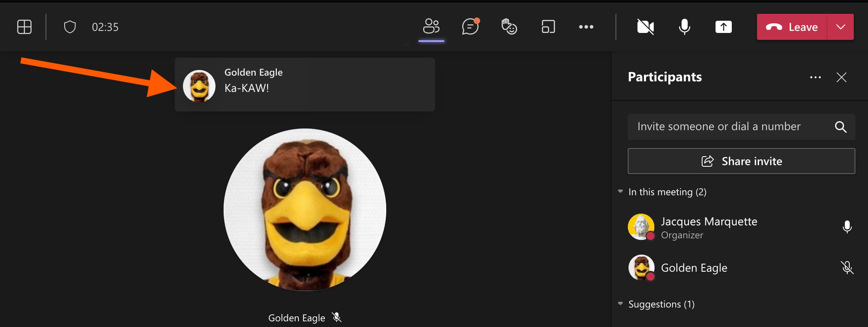Click search icon in invite field

click(x=840, y=127)
